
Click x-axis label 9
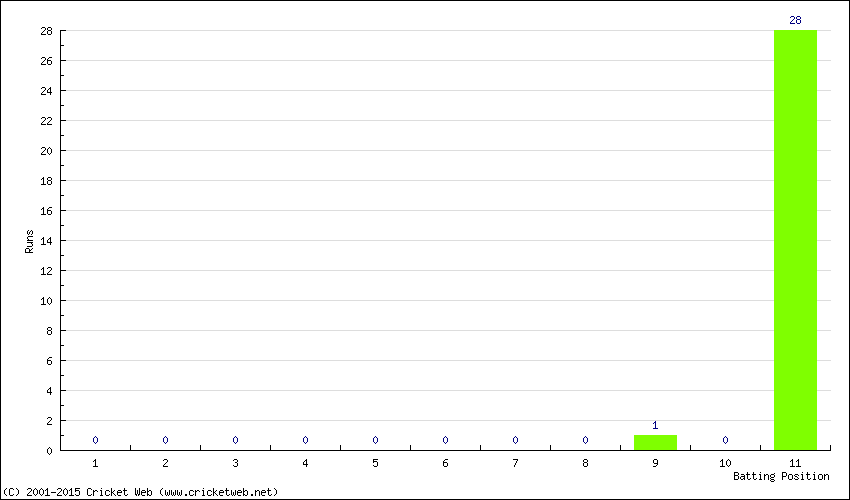(x=655, y=463)
